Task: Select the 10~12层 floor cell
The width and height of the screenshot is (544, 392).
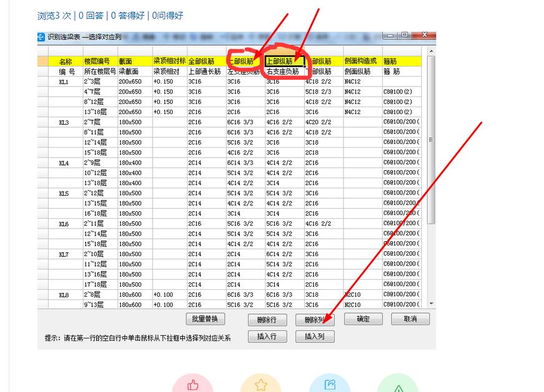Action: 100,173
